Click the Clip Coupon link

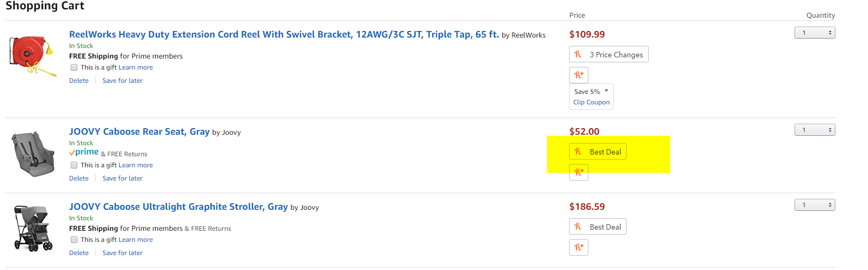pos(591,102)
